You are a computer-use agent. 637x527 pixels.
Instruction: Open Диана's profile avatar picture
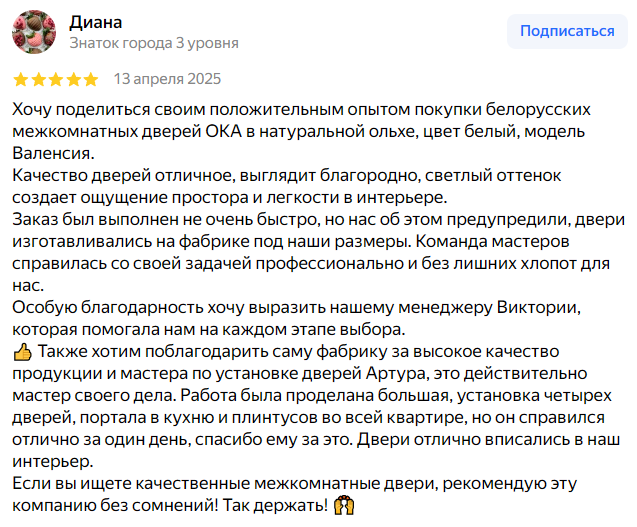[x=33, y=32]
